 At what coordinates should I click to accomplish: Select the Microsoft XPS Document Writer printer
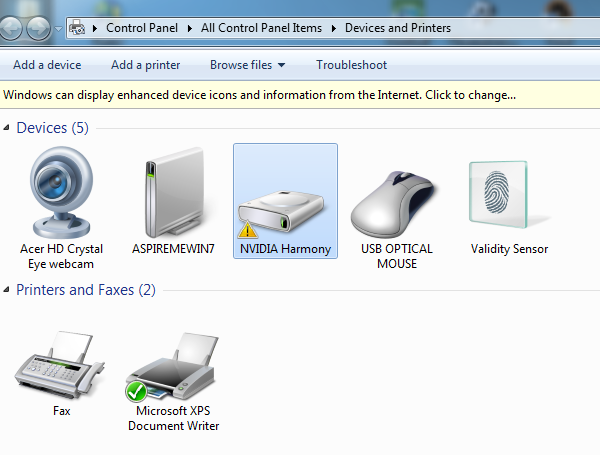point(173,370)
